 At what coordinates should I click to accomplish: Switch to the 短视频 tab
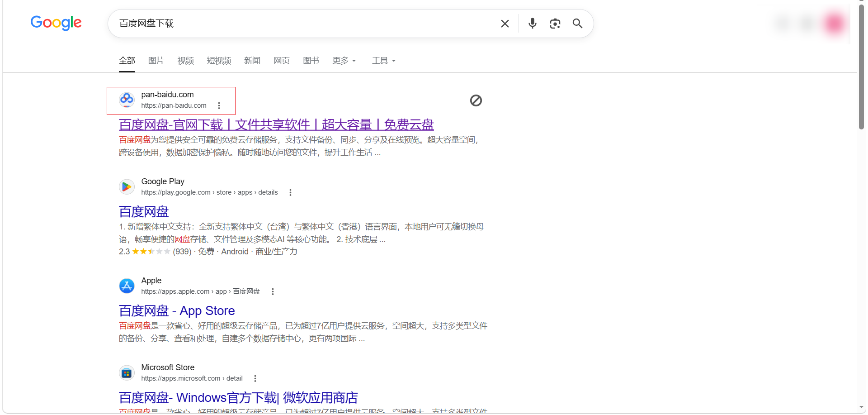(x=219, y=61)
